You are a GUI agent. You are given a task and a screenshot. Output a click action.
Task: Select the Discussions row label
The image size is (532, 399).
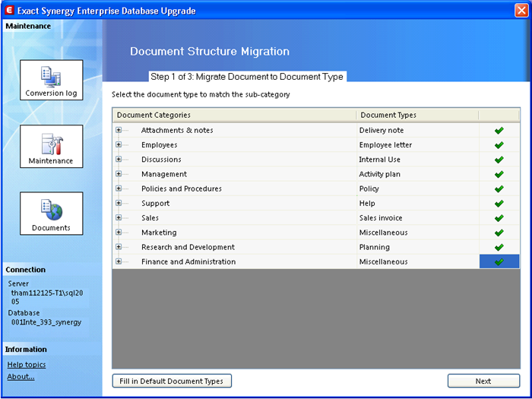tap(161, 160)
